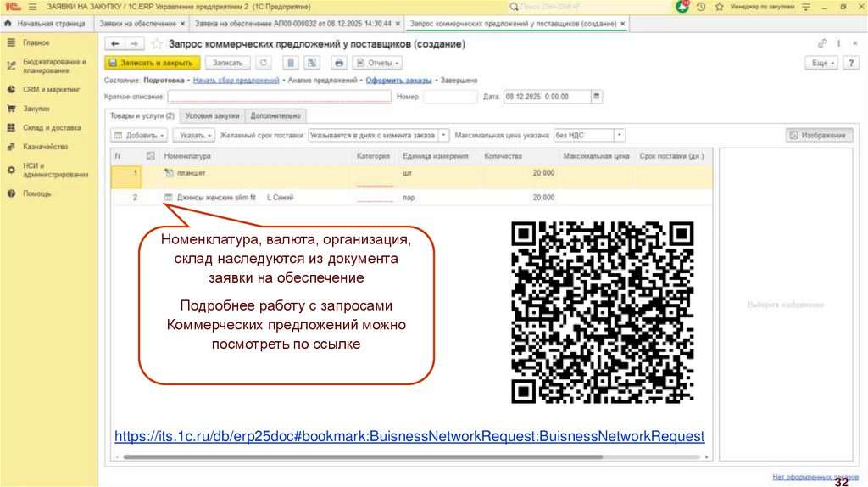
Task: Select the Дополнительно tab
Action: 275,115
